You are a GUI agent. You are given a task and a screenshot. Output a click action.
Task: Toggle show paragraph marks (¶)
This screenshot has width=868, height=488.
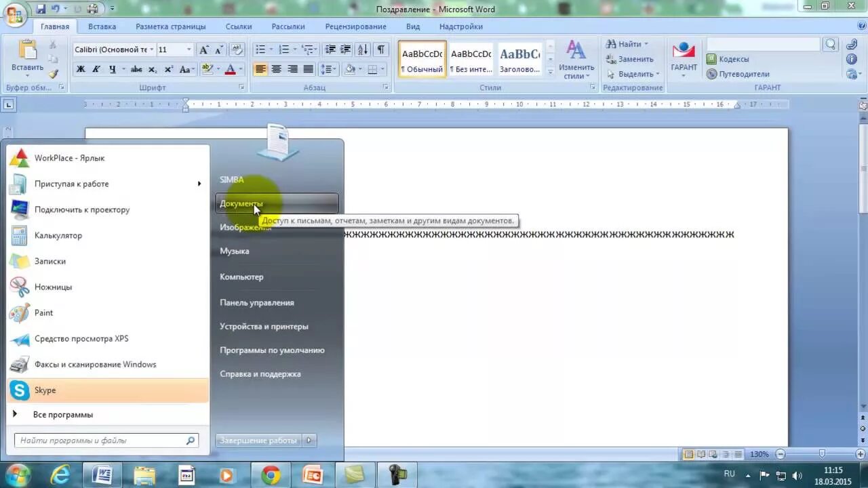coord(381,49)
